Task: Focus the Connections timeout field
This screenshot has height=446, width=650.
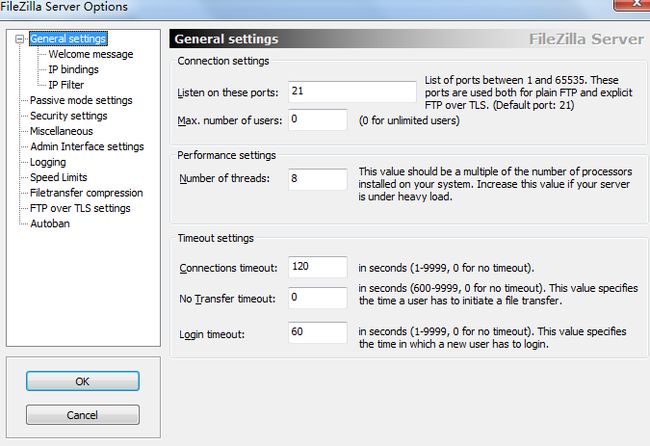Action: point(318,267)
